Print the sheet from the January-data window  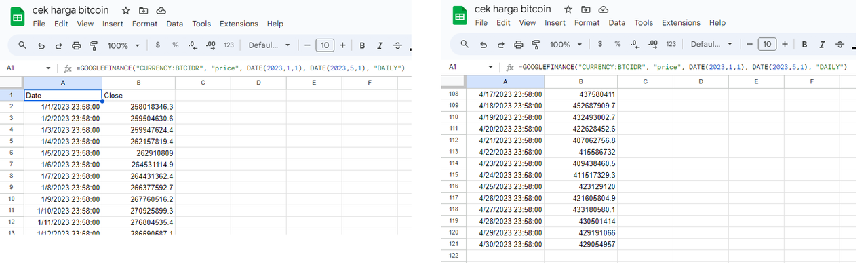77,45
